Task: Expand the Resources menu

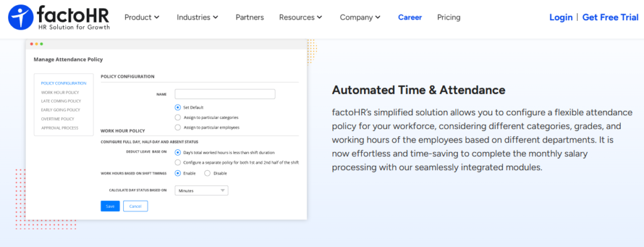Action: [x=301, y=17]
